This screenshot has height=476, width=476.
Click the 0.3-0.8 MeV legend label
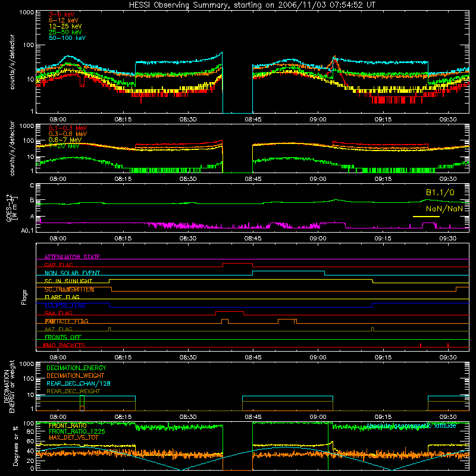68,134
